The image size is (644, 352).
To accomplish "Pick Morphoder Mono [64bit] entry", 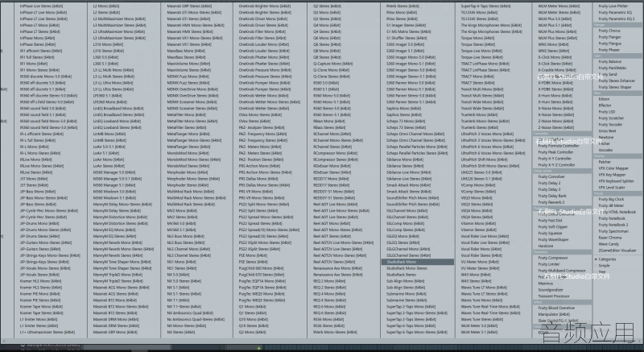I will (188, 172).
